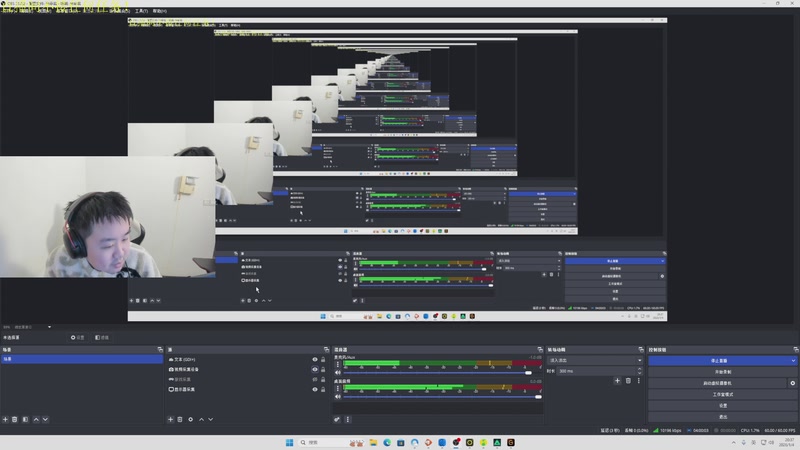Decrease the transition duration with the down arrow
This screenshot has height=450, width=800.
(639, 373)
